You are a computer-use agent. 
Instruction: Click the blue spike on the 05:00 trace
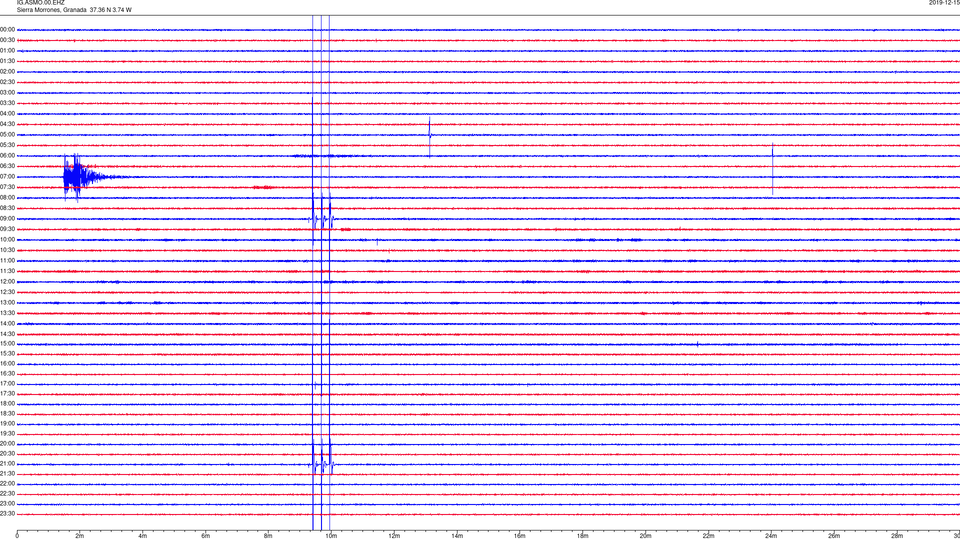430,136
